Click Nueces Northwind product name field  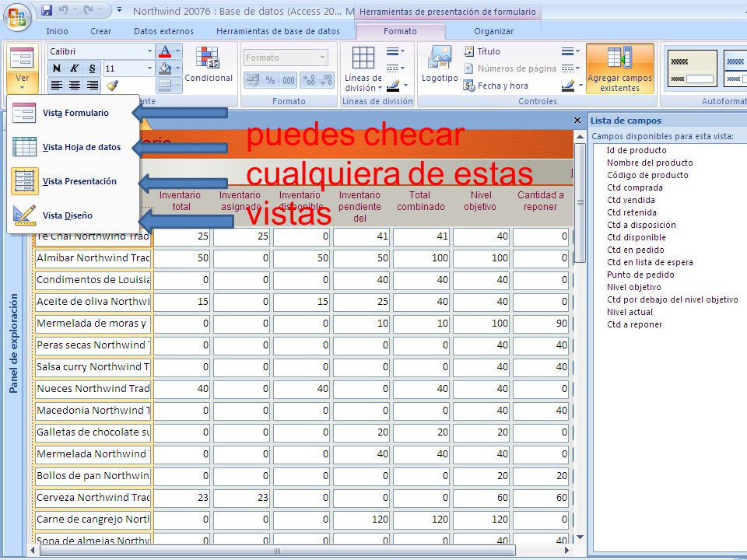93,389
